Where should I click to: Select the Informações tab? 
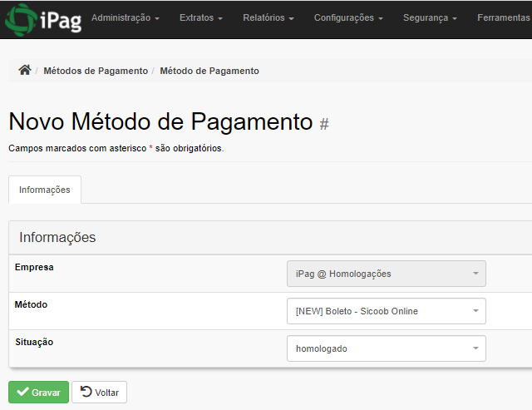coord(45,190)
